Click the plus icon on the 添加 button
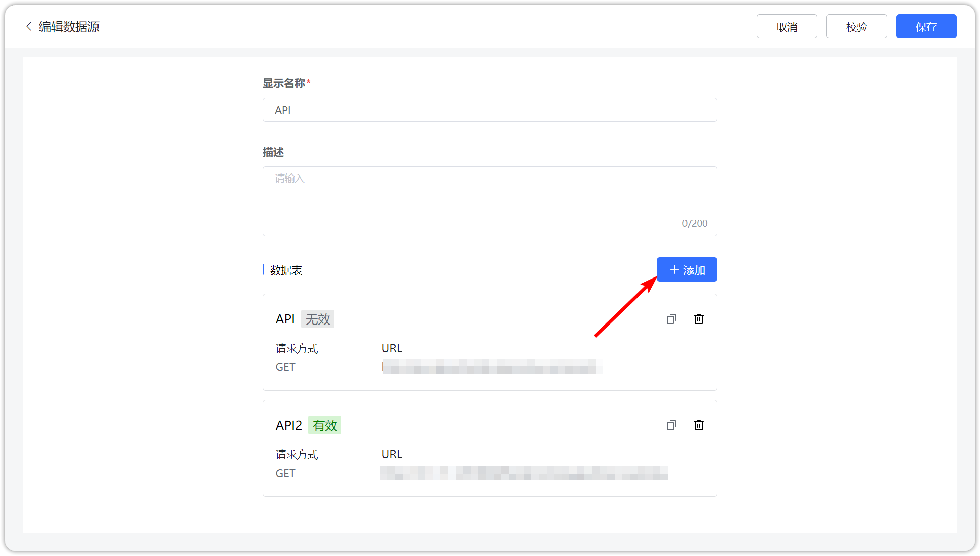 [674, 269]
